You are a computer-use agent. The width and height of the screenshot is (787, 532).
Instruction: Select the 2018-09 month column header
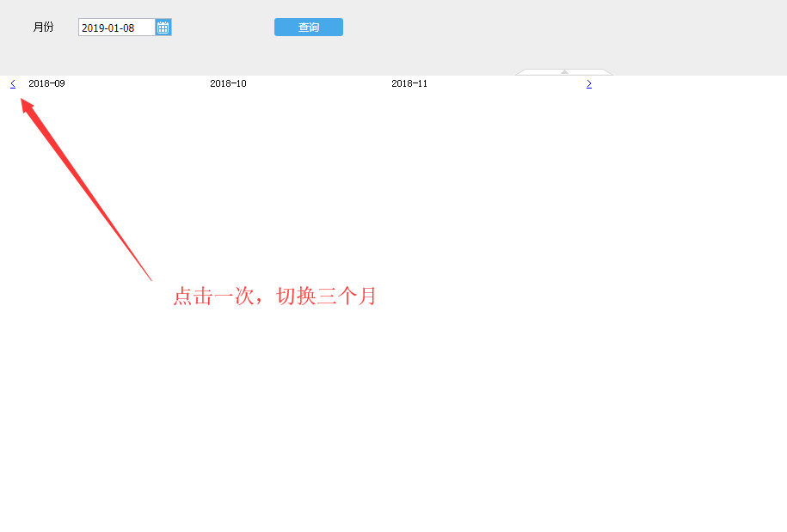click(x=46, y=83)
